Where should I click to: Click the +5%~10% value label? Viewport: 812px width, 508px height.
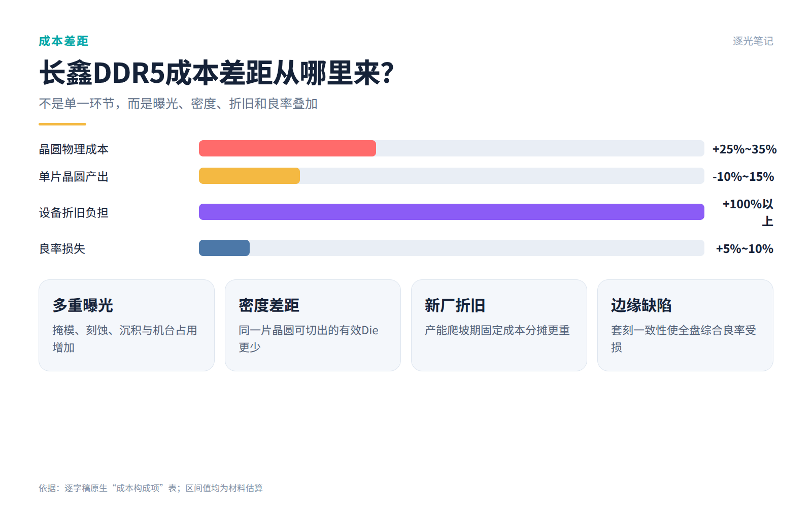tap(745, 249)
